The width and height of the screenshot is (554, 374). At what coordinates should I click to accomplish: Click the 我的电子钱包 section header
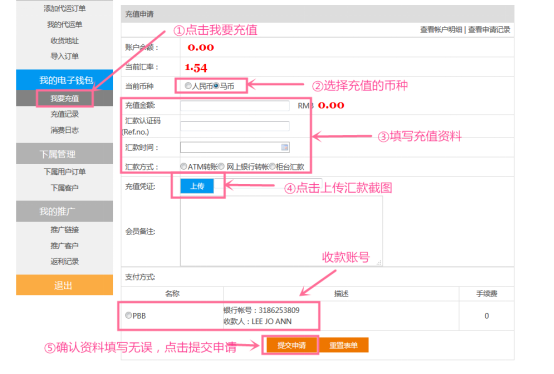(x=65, y=80)
